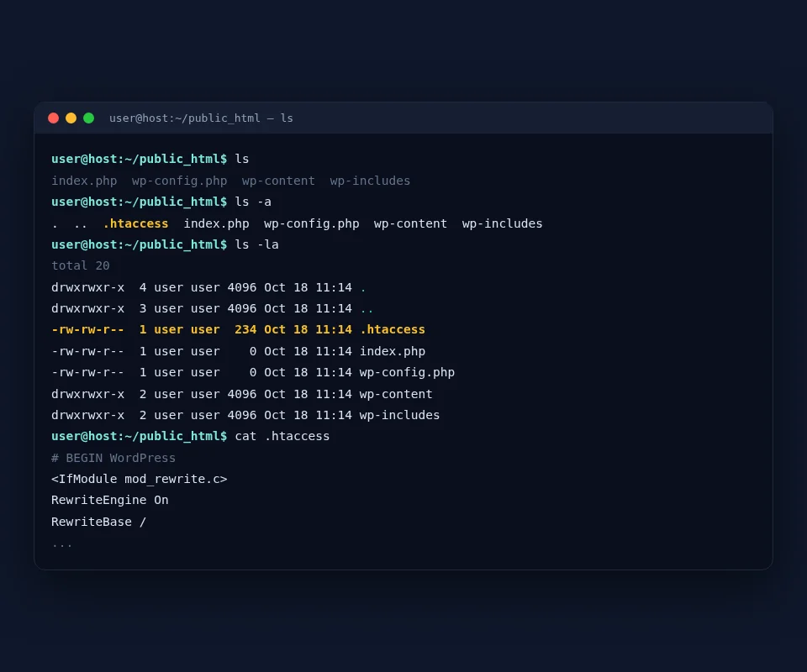Image resolution: width=807 pixels, height=672 pixels.
Task: Click the file size "234" in the .htaccess row
Action: pos(245,329)
